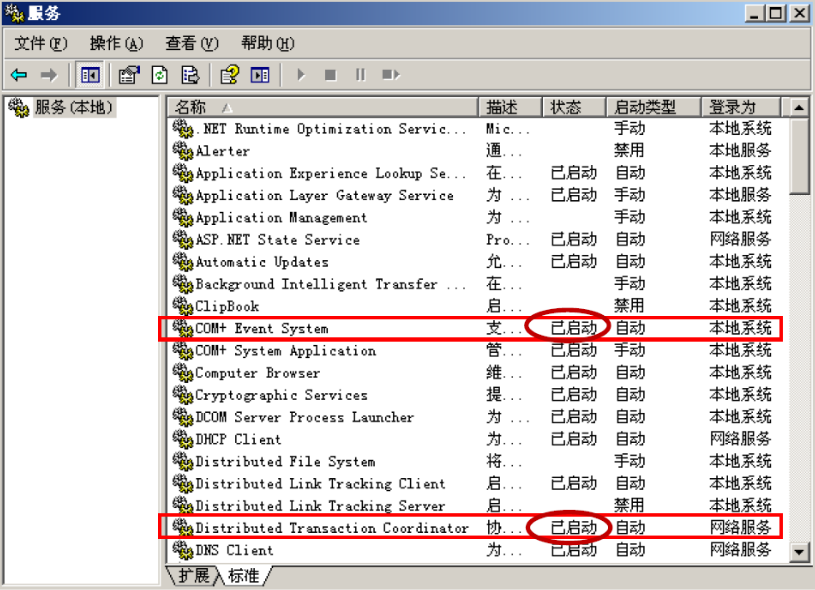Click 已启动 status of COM+ Event System
Viewport: 815px width, 590px height.
pos(574,328)
